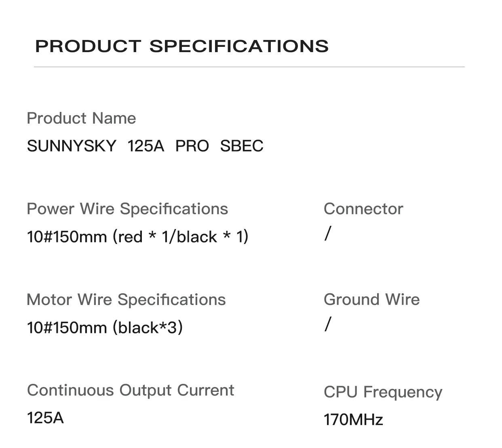Click the 125A value under Continuous Output Current

[45, 418]
